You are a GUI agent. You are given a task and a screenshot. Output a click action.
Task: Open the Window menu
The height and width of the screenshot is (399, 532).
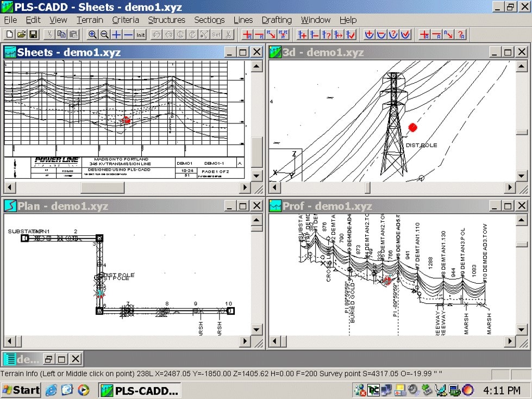(x=316, y=20)
